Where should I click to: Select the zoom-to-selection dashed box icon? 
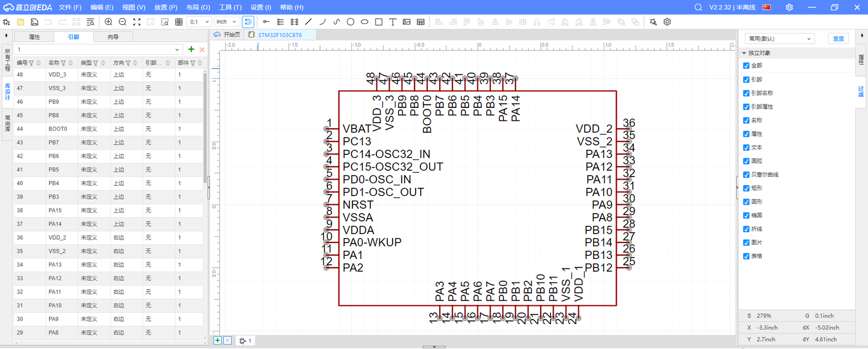click(165, 22)
